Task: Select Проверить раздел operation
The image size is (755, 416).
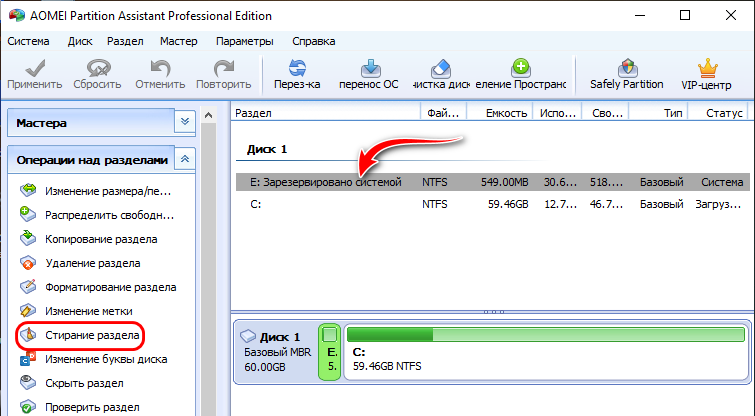Action: tap(80, 407)
